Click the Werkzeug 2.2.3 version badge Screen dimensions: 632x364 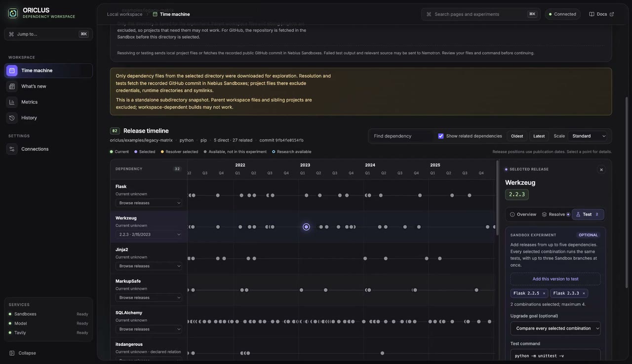pos(517,194)
